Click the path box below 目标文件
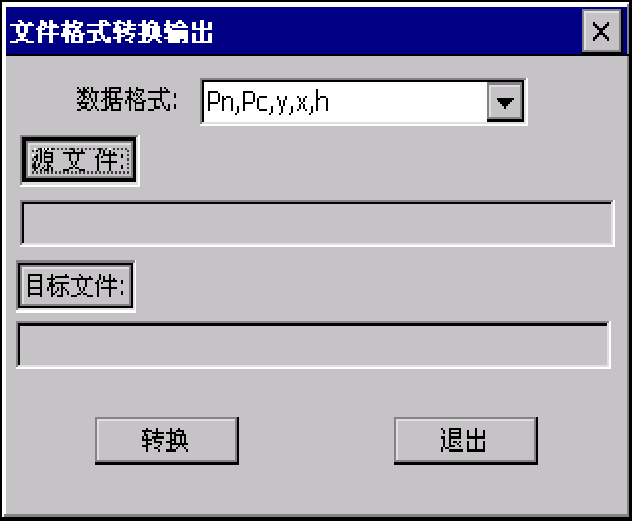 point(313,345)
